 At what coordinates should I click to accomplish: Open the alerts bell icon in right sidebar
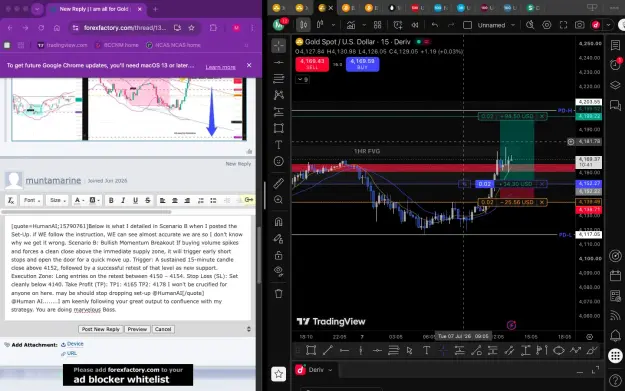click(x=615, y=336)
